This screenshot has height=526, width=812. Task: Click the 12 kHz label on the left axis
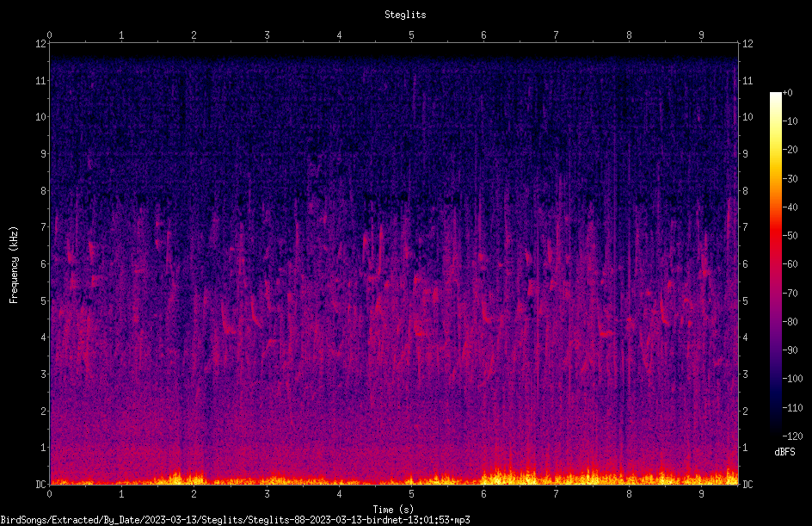pos(41,44)
